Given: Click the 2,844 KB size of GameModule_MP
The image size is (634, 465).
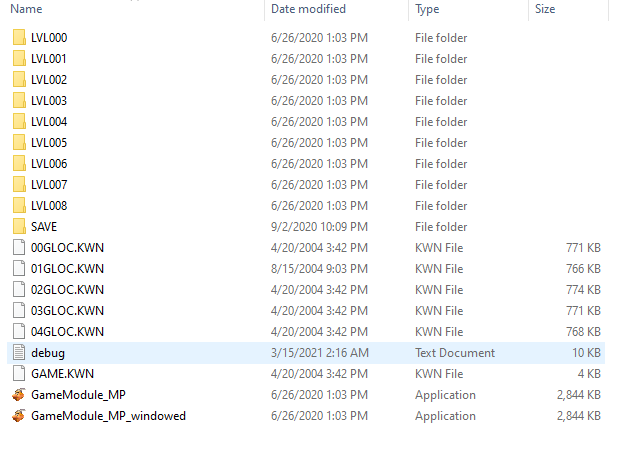Looking at the screenshot, I should coord(579,395).
